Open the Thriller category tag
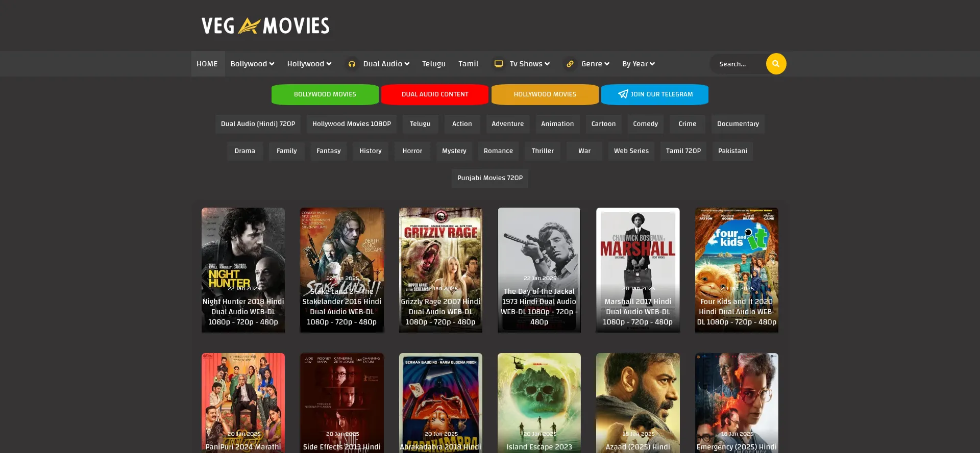Viewport: 980px width, 453px height. click(x=543, y=151)
